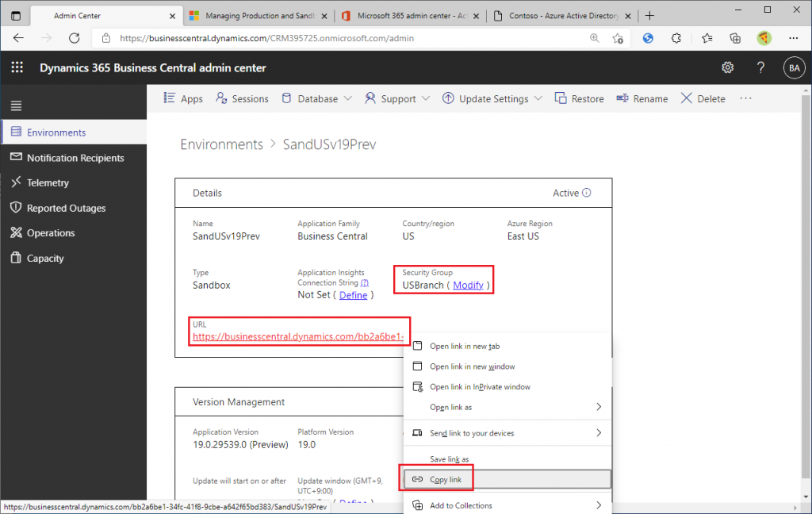The image size is (812, 514).
Task: Open the Favorites list icon
Action: (x=707, y=38)
